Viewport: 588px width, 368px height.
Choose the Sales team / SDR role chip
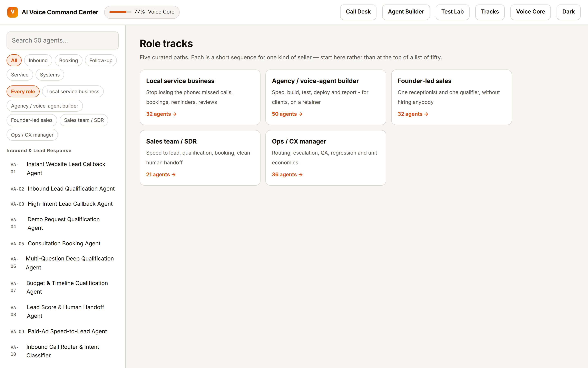click(84, 120)
